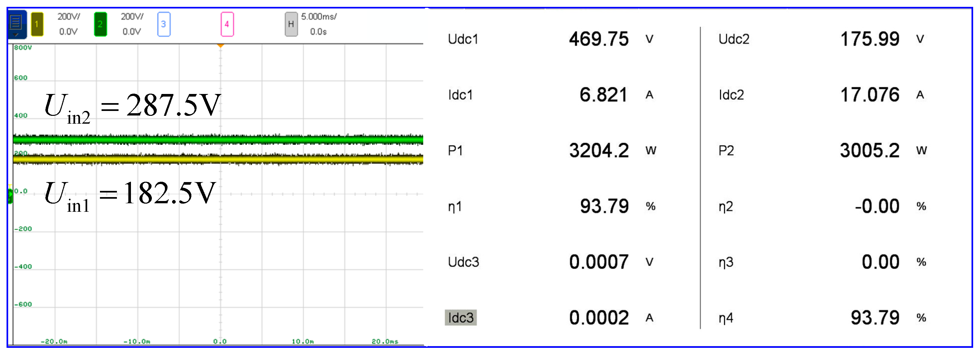Screen dimensions: 980x355
Task: Select the Udc1 measurement label
Action: coord(463,39)
